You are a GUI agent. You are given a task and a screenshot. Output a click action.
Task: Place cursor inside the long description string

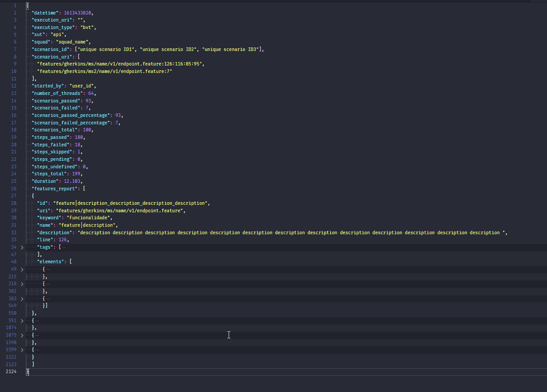click(220, 232)
